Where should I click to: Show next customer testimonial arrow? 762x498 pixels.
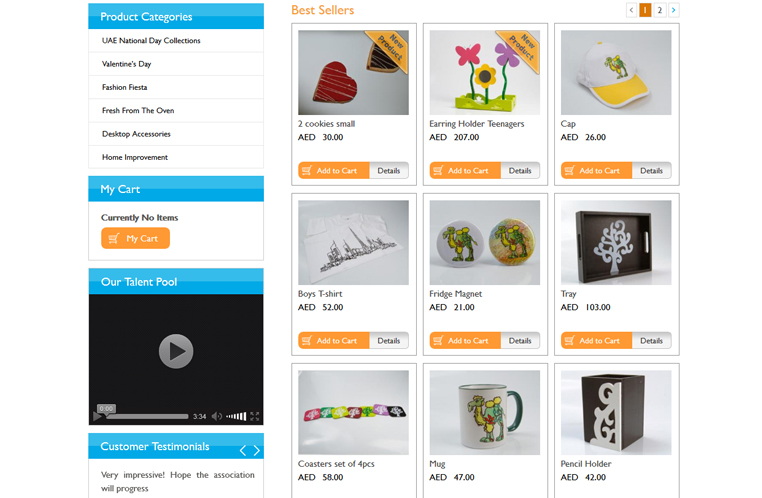coord(257,450)
